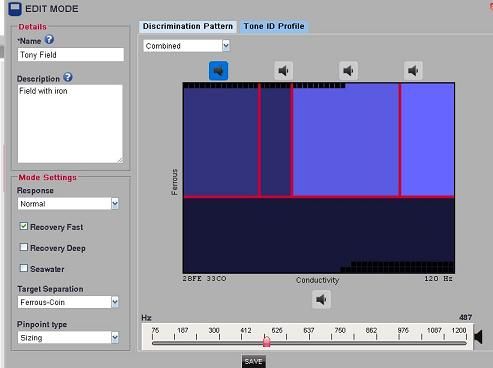
Task: Play the ferrous tone speaker below Conductivity
Action: coord(321,300)
